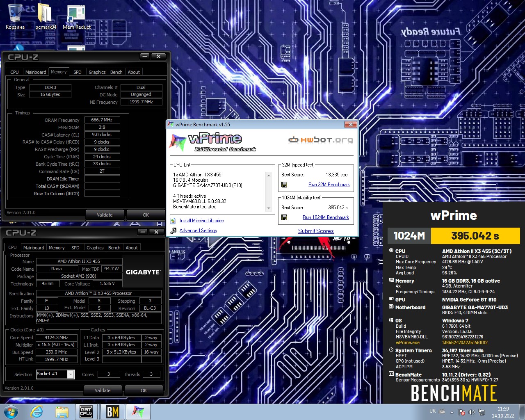The width and height of the screenshot is (525, 420).
Task: Click the NB Frequency value 1999.7 MHz
Action: (x=141, y=102)
